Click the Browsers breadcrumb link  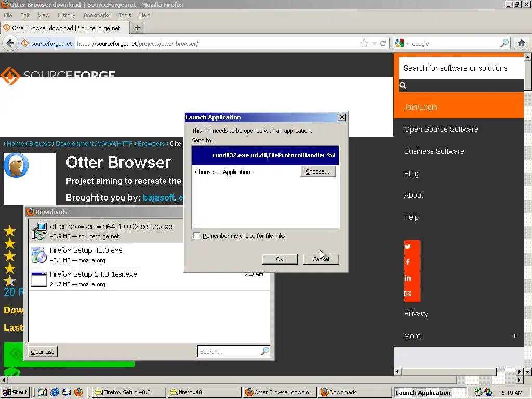(x=151, y=143)
